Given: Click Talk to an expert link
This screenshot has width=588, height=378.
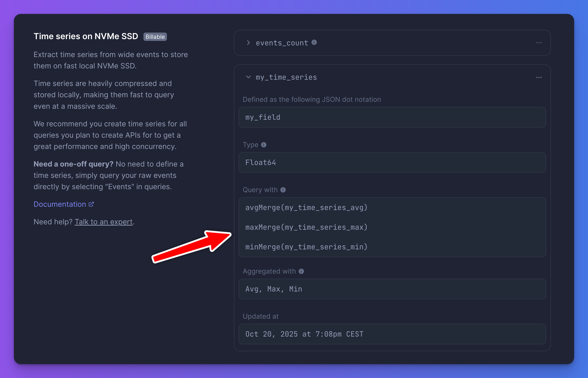Looking at the screenshot, I should (103, 222).
